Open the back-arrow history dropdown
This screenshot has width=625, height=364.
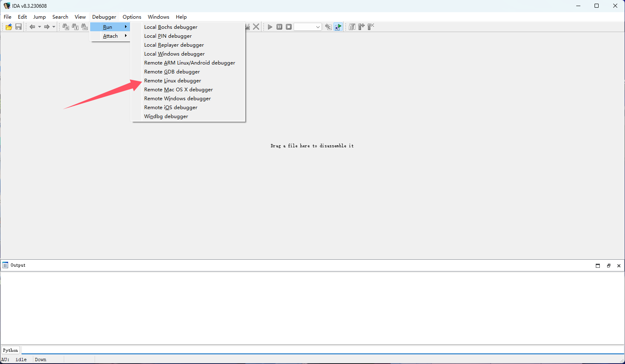(39, 27)
